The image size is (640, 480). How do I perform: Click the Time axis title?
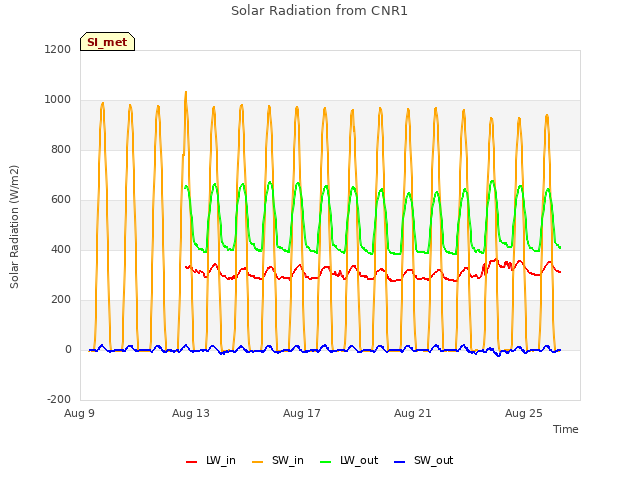(566, 429)
